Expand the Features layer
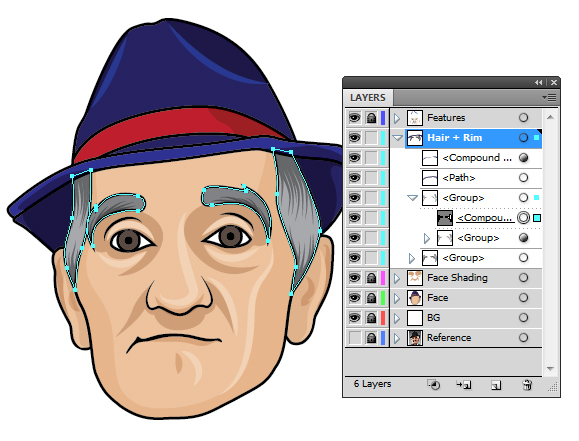579x441 pixels. [397, 118]
